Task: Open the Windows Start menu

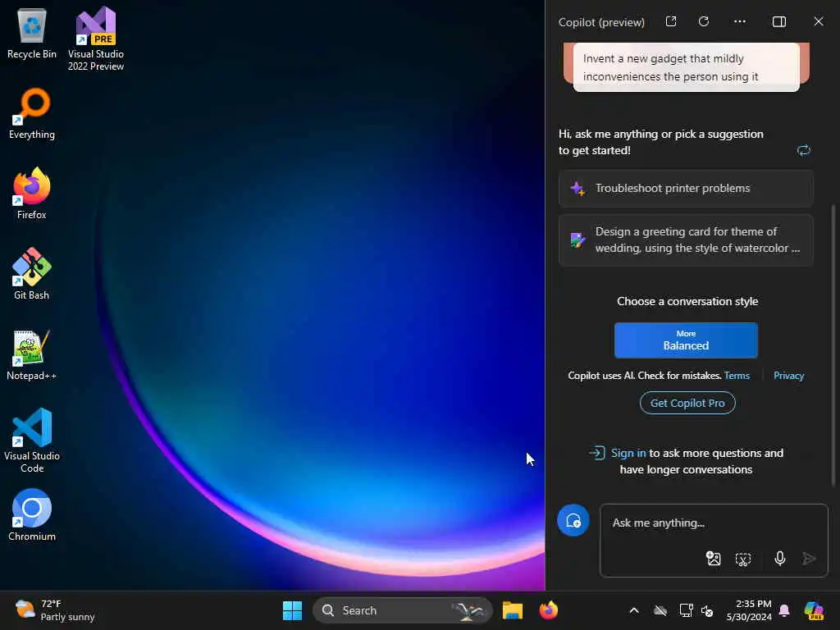Action: 292,610
